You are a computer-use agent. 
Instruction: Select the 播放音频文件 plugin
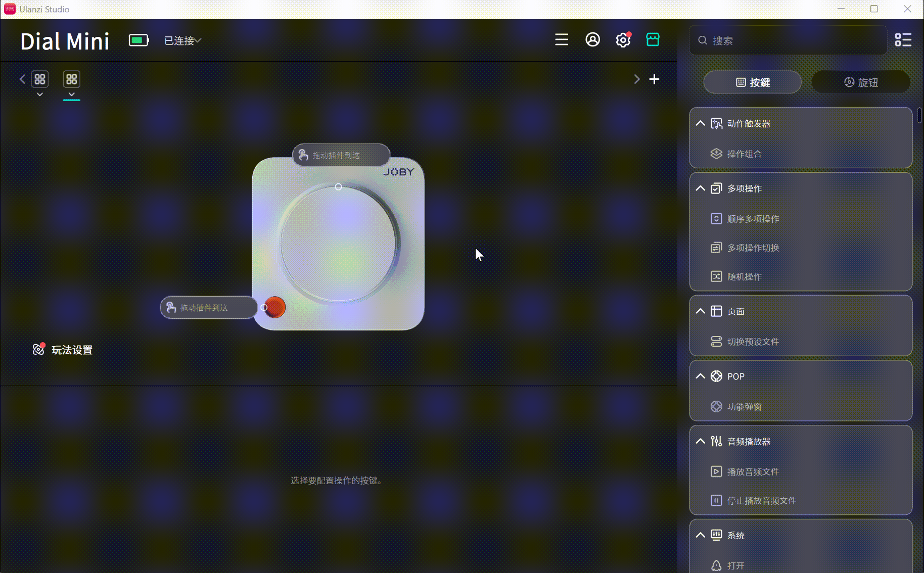(801, 471)
